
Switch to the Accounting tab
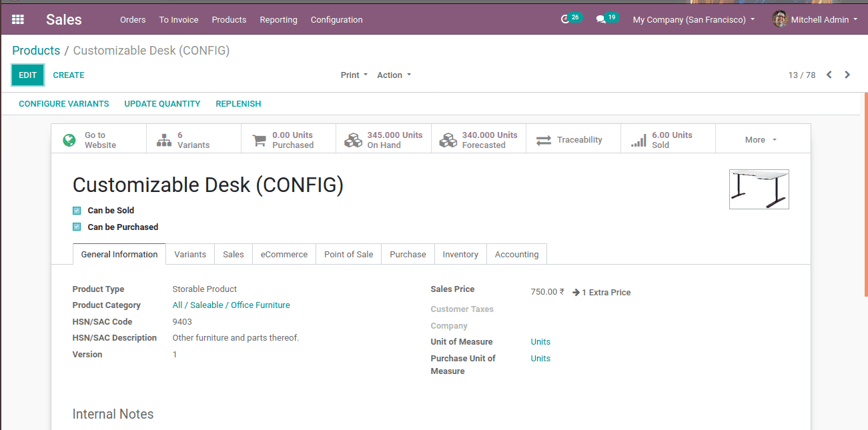516,254
